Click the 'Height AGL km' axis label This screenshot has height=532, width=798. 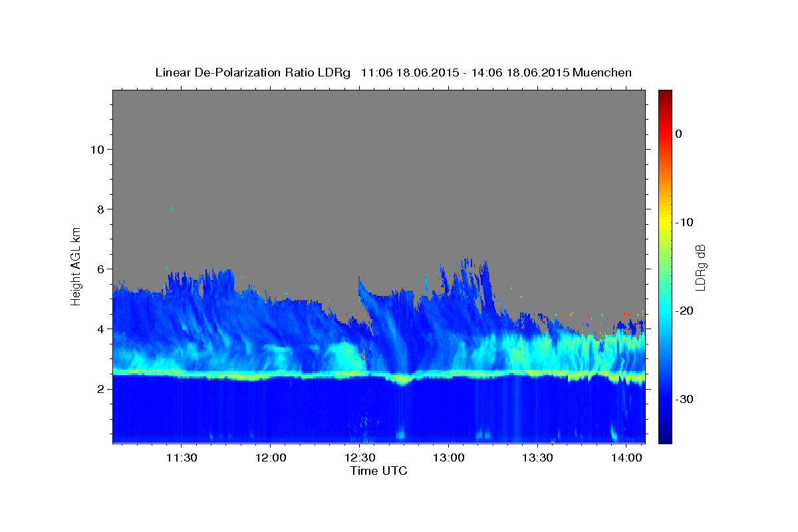pyautogui.click(x=76, y=265)
